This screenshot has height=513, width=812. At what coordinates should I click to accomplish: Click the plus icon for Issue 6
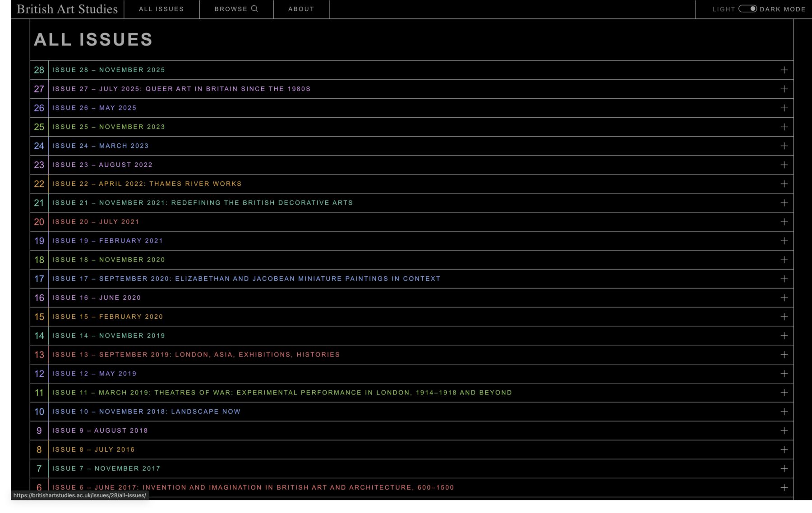pyautogui.click(x=784, y=487)
